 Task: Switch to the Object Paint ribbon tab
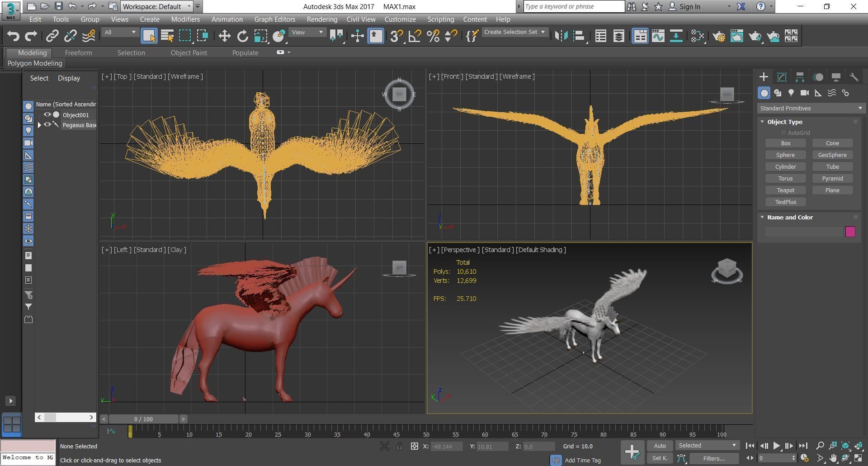[189, 53]
